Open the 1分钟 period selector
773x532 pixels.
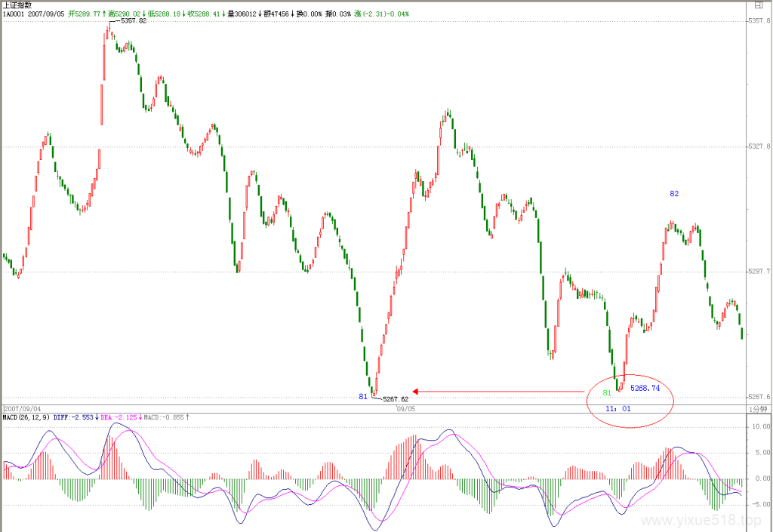(x=758, y=409)
